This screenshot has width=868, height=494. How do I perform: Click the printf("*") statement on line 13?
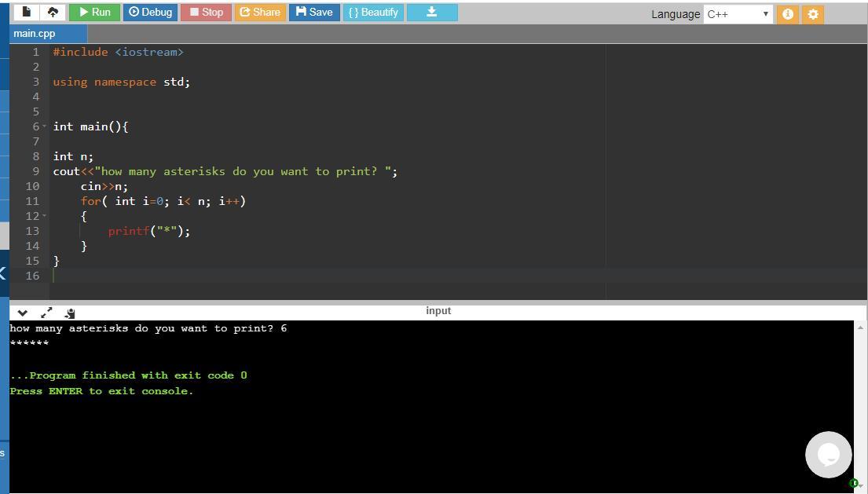pos(149,231)
